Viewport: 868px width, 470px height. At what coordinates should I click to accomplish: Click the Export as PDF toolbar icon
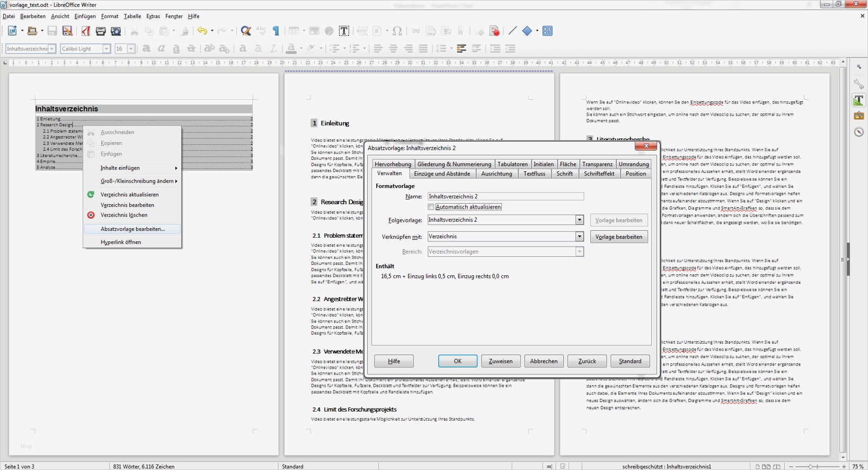(x=85, y=31)
